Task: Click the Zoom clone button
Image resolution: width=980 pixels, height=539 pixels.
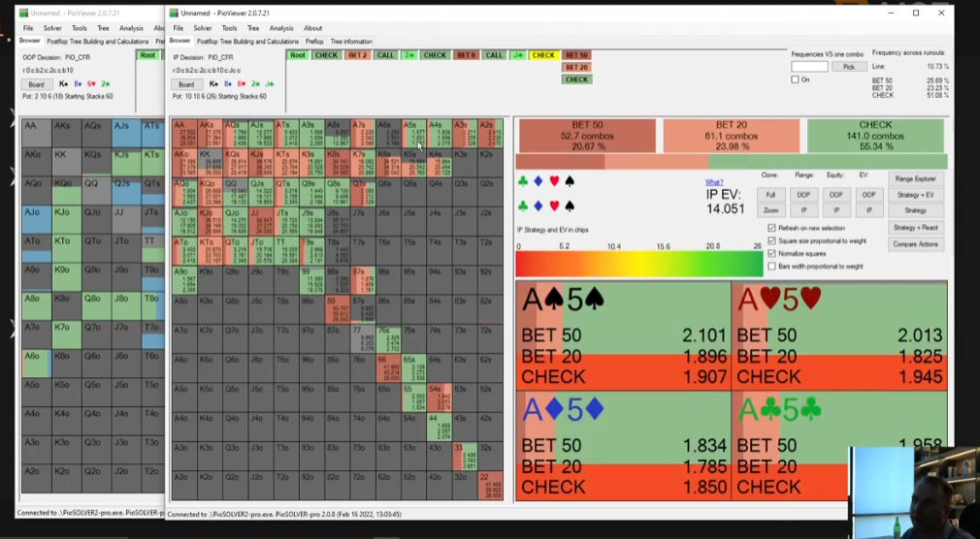Action: coord(770,210)
